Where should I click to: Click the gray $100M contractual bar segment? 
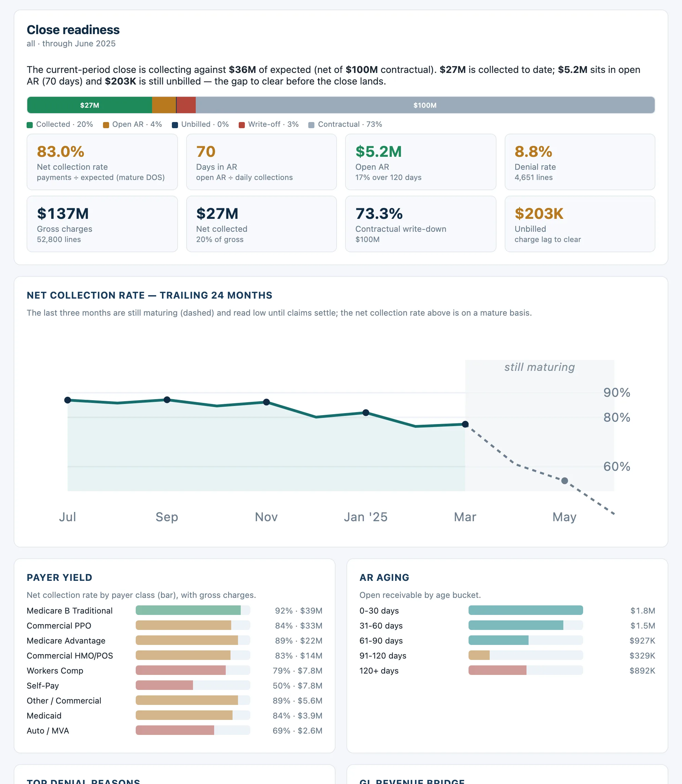[x=425, y=105]
